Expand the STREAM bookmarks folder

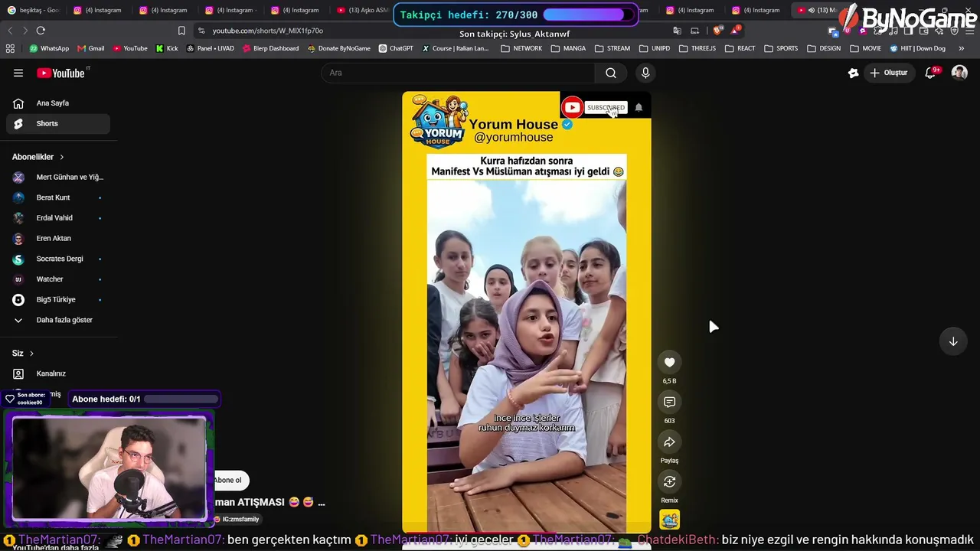tap(612, 48)
